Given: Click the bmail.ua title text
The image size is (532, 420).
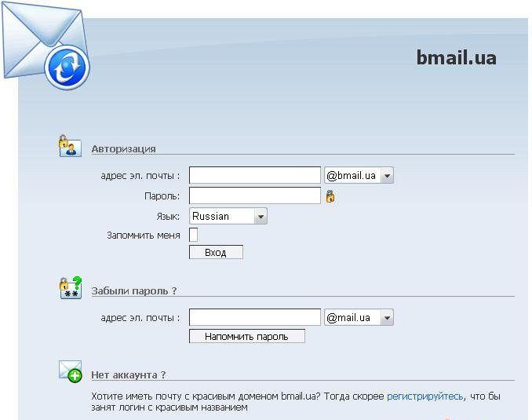Looking at the screenshot, I should (457, 57).
